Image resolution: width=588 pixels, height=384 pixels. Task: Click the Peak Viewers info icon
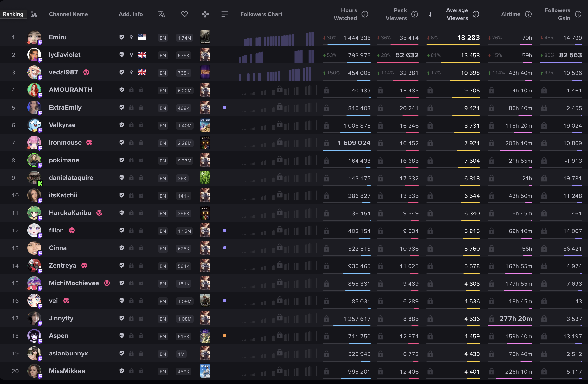click(415, 14)
